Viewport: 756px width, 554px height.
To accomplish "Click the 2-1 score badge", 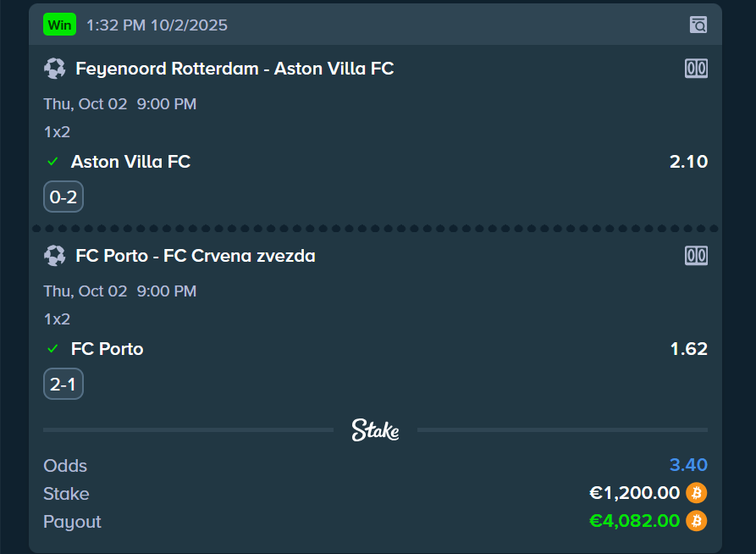I will coord(63,385).
